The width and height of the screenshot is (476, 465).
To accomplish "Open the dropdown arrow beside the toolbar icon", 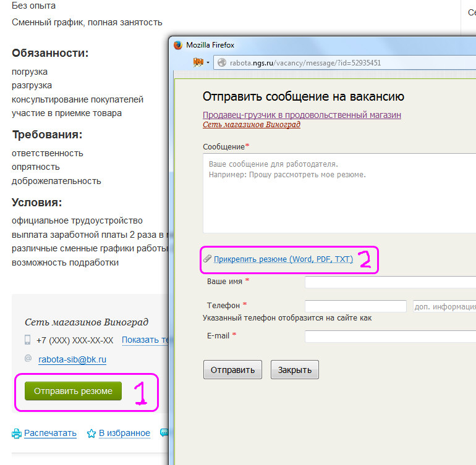I will 208,63.
